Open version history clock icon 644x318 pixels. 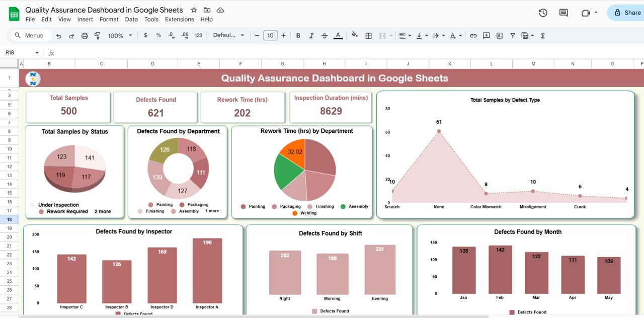click(543, 13)
